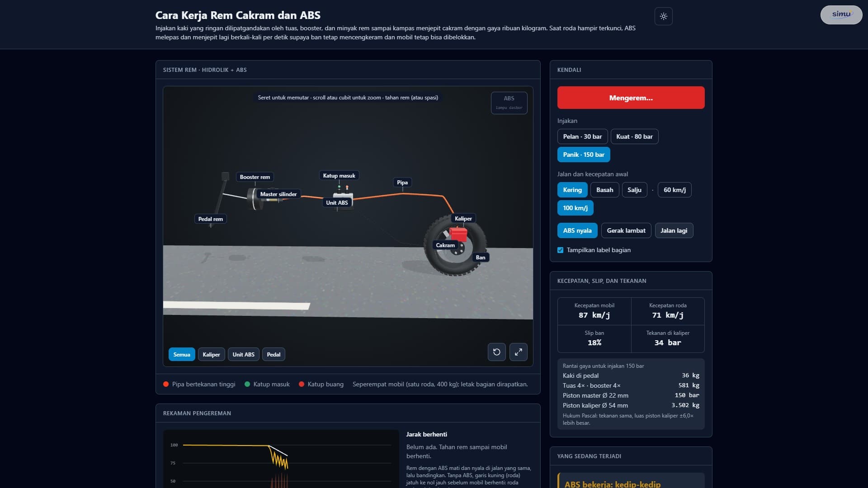Image resolution: width=868 pixels, height=488 pixels.
Task: Click the braking record speed chart
Action: pyautogui.click(x=281, y=459)
